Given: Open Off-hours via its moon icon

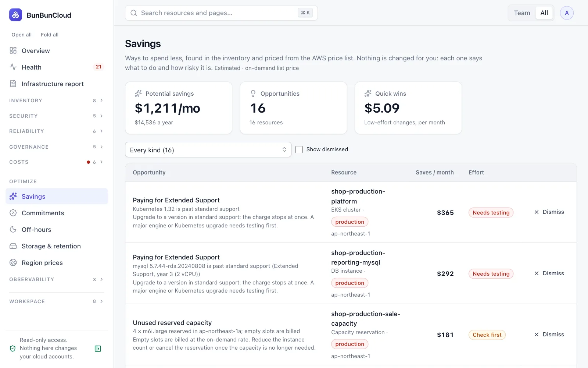Looking at the screenshot, I should (13, 229).
